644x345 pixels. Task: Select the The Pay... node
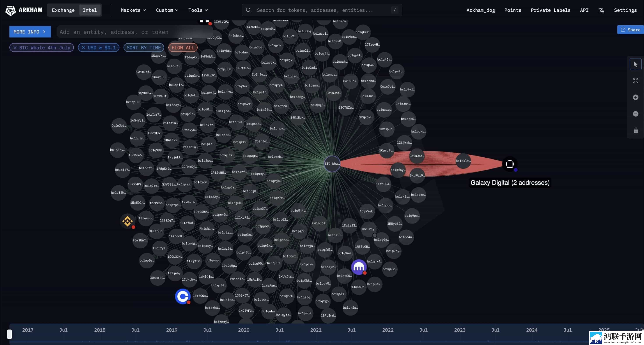[x=368, y=229]
